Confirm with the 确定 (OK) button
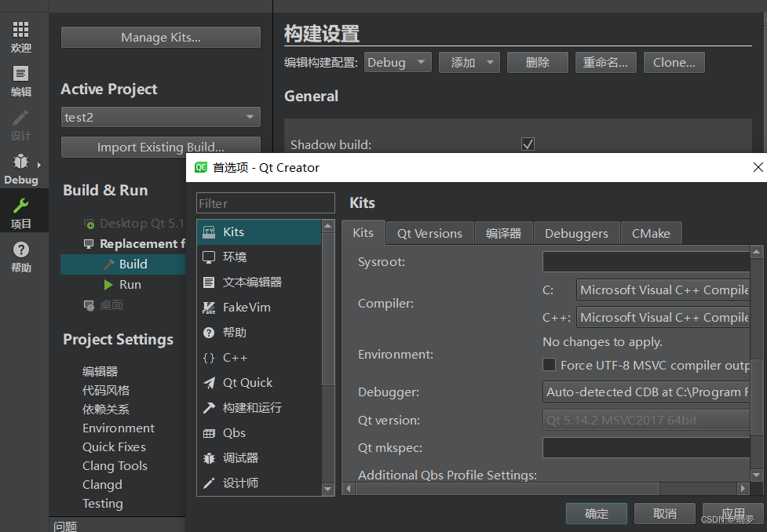Image resolution: width=767 pixels, height=532 pixels. [597, 513]
